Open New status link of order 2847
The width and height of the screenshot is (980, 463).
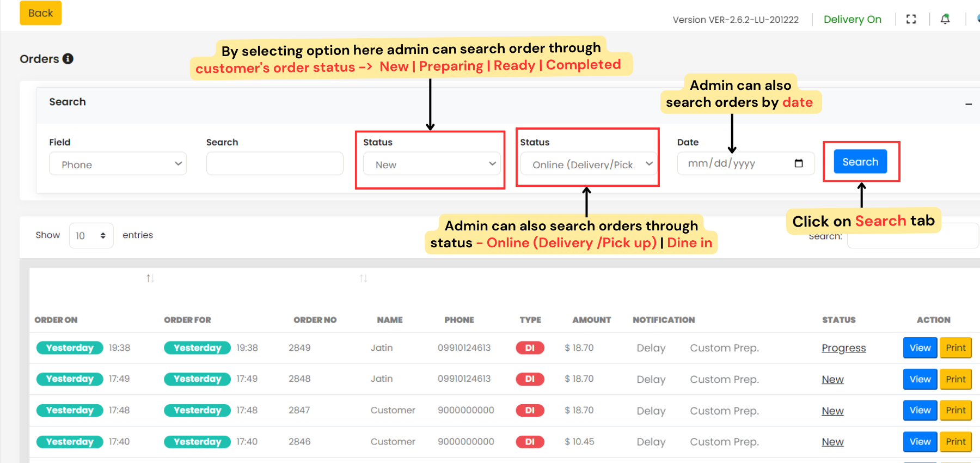pos(833,411)
